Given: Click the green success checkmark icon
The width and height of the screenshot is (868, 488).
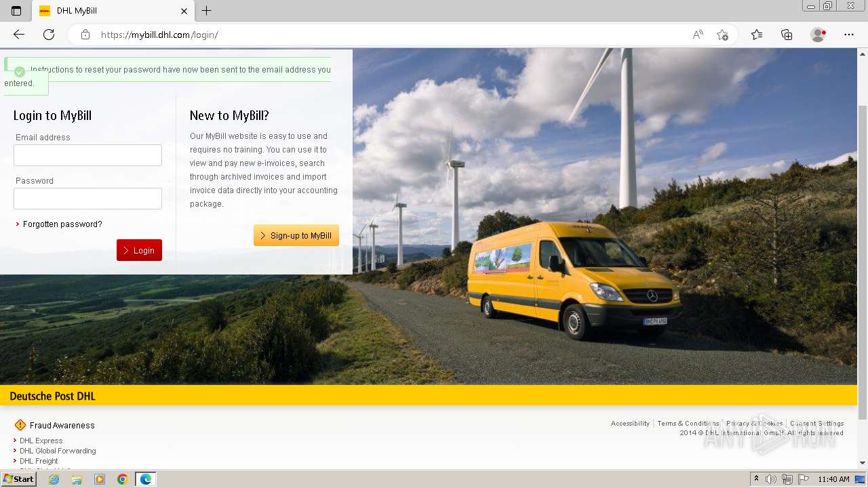Looking at the screenshot, I should 20,71.
